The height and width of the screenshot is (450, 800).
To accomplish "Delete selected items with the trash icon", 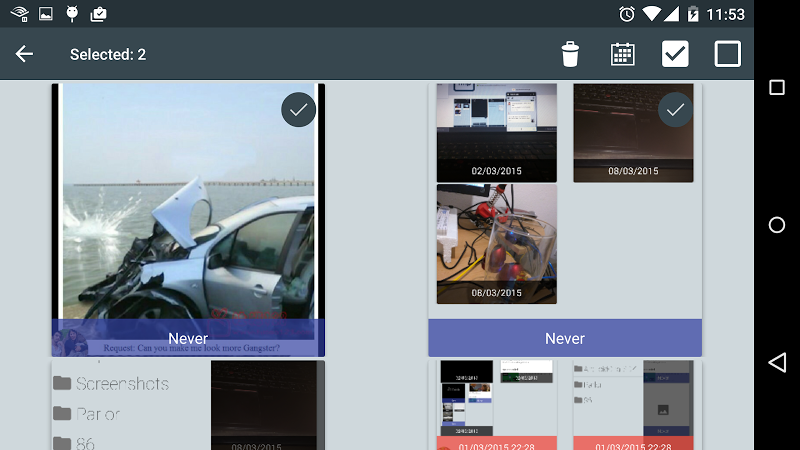I will (x=570, y=54).
